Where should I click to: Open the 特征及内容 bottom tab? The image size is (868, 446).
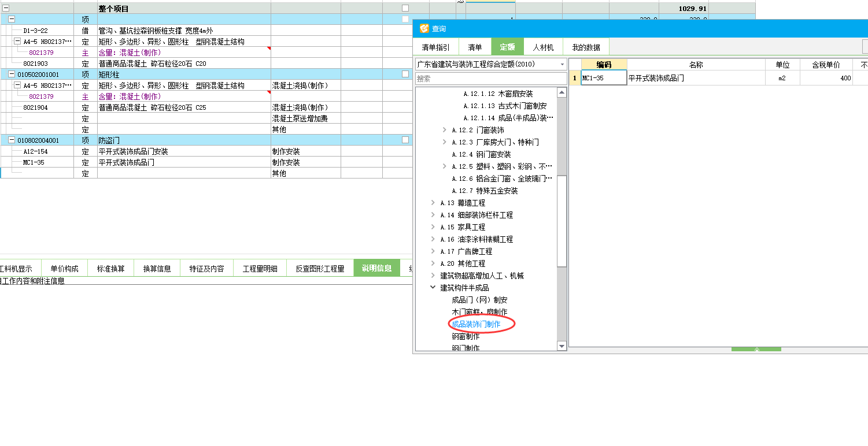point(206,268)
